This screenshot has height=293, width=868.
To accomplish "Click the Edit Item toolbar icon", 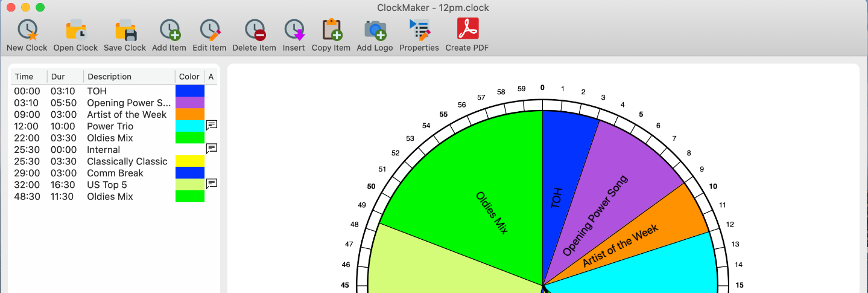I will [209, 30].
